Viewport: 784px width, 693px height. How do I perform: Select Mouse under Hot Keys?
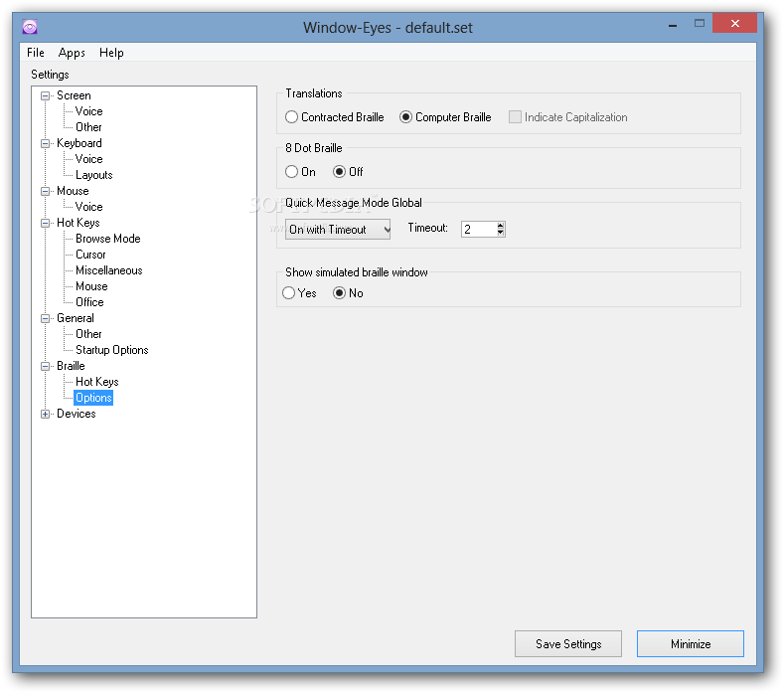(91, 286)
